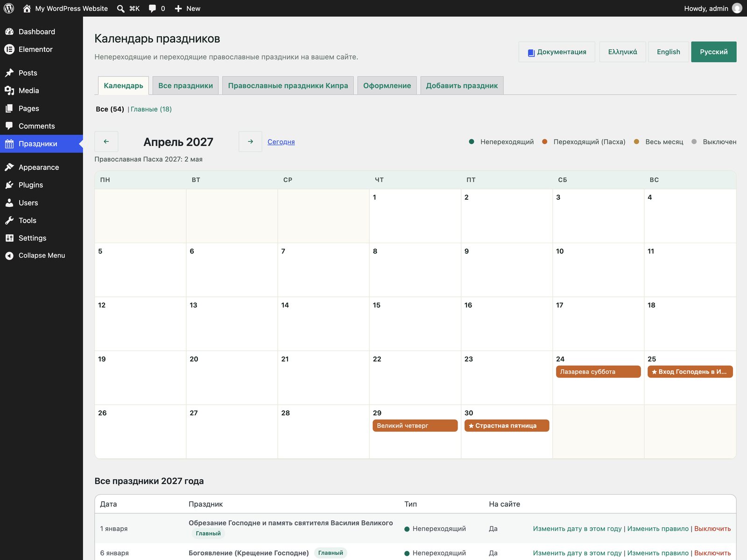Open the Лазарева суббота event
This screenshot has height=560, width=747.
tap(598, 371)
